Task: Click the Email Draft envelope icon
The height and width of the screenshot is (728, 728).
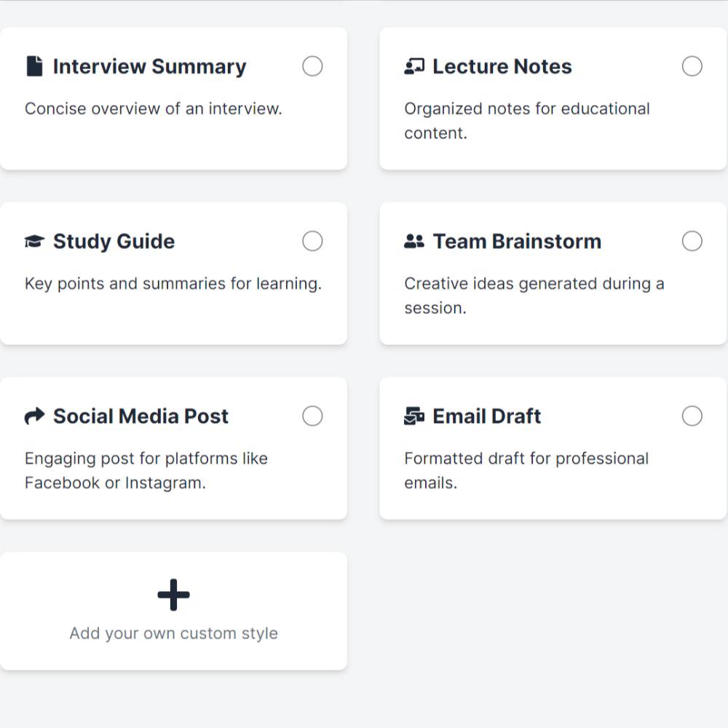Action: pos(414,416)
